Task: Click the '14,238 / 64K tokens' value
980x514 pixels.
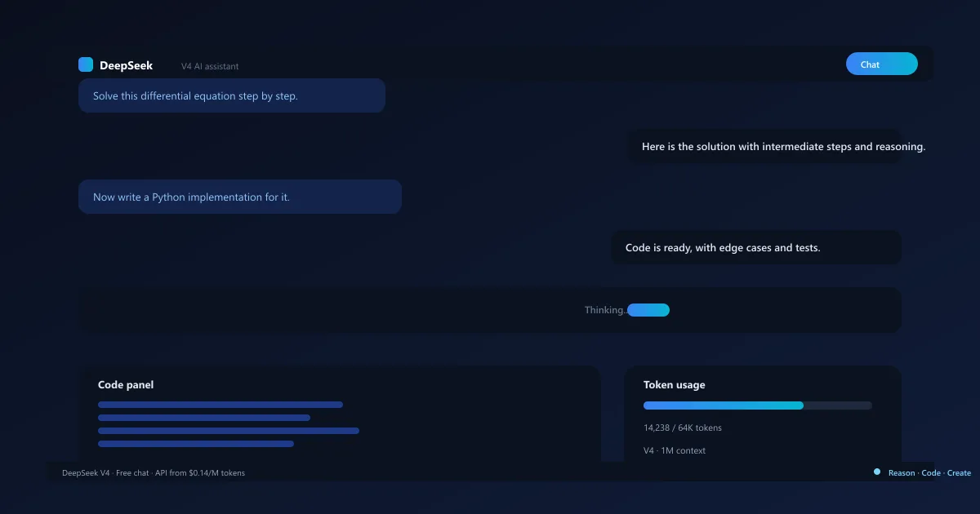Action: coord(683,428)
